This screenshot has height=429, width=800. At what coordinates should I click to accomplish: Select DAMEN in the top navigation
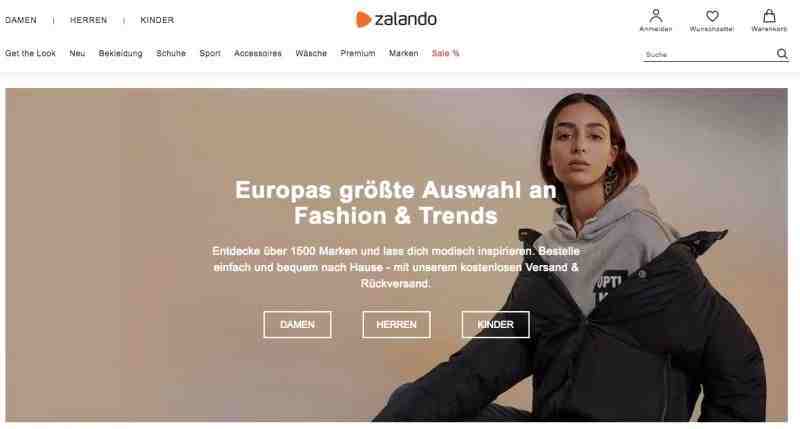click(x=21, y=20)
